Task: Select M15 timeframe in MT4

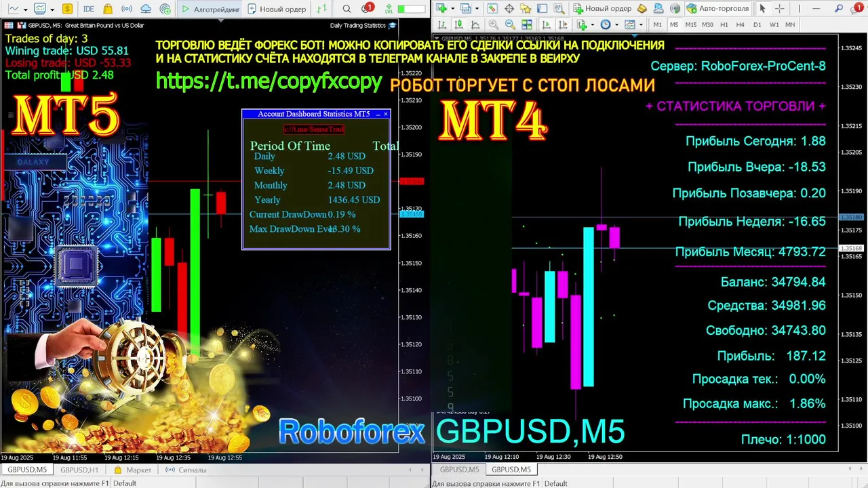Action: [690, 24]
